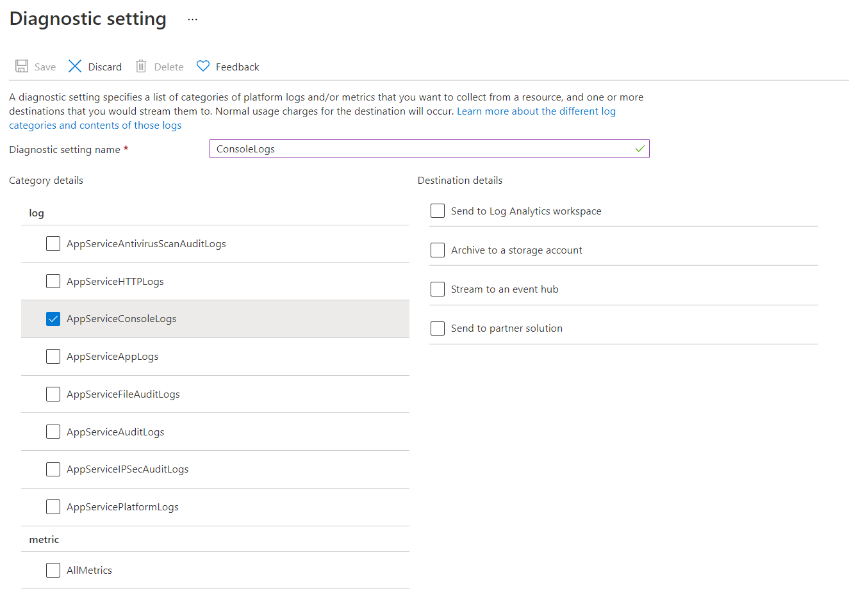
Task: Enable AppServiceAntivirusScanAuditLogs checkbox
Action: tap(53, 244)
